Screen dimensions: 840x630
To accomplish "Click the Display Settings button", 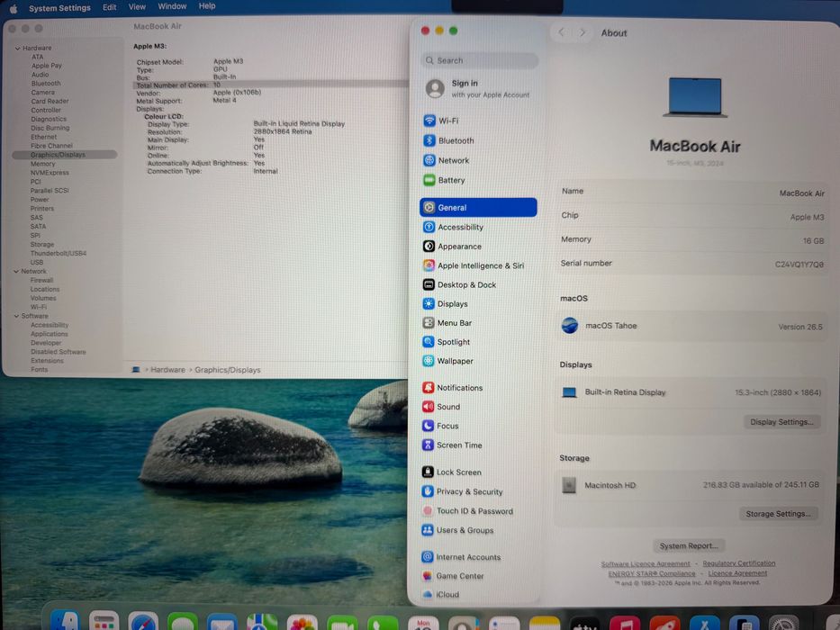I will point(781,422).
